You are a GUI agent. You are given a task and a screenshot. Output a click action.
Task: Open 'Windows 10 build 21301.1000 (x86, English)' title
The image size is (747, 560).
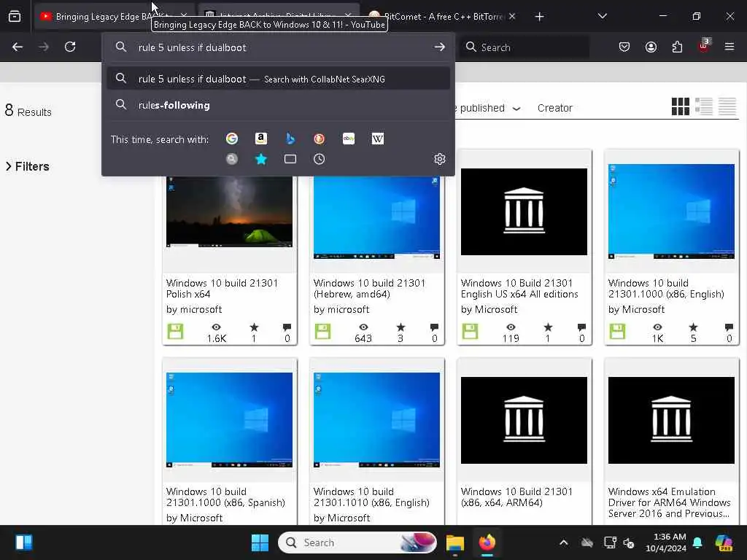666,289
